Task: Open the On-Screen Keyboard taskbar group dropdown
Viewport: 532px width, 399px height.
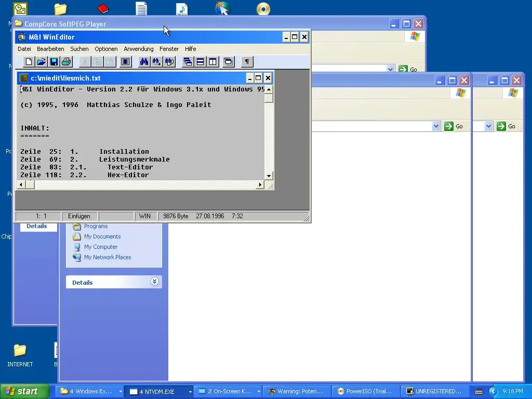Action: (x=259, y=391)
